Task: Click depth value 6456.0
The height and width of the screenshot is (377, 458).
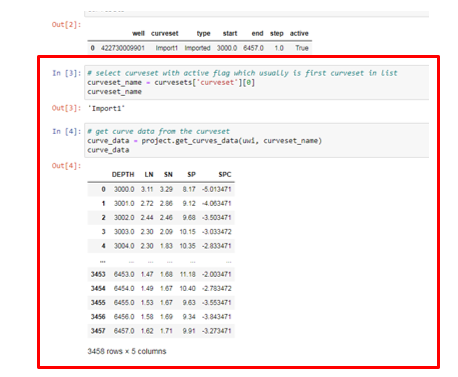Action: tap(124, 317)
